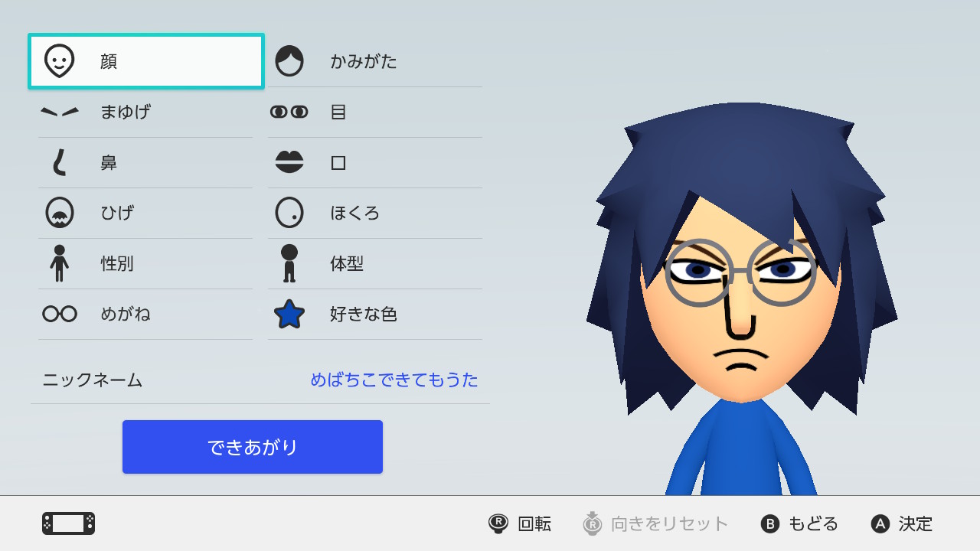Open the mole (ほくろ) icon
The image size is (980, 551).
pos(289,213)
